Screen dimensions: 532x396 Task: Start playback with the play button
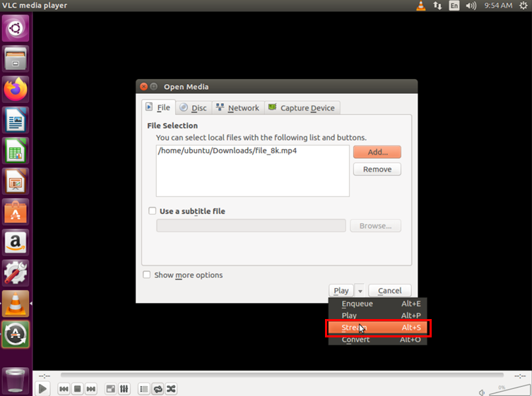click(x=43, y=388)
